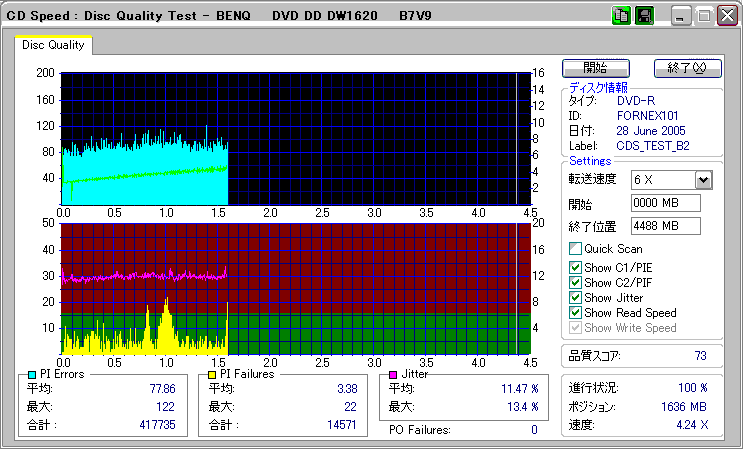Click the 開始 0000 MB input field

666,203
